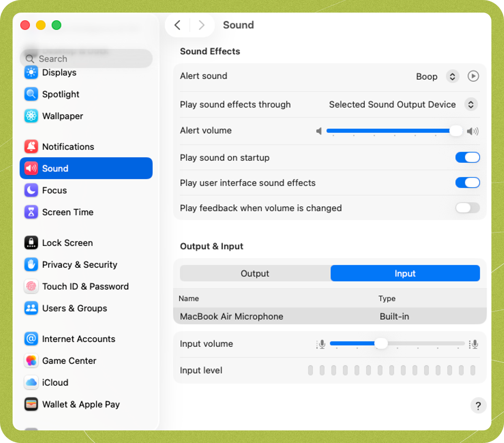The height and width of the screenshot is (443, 504).
Task: Turn off user interface sound effects
Action: tap(467, 183)
